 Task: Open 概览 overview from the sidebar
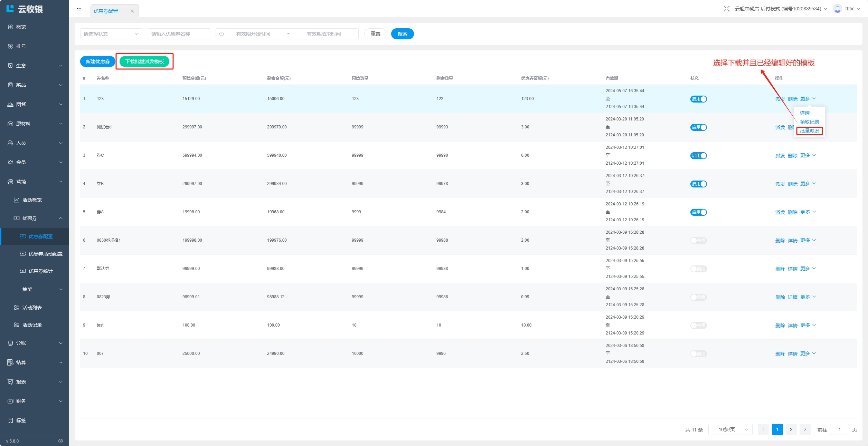[21, 27]
